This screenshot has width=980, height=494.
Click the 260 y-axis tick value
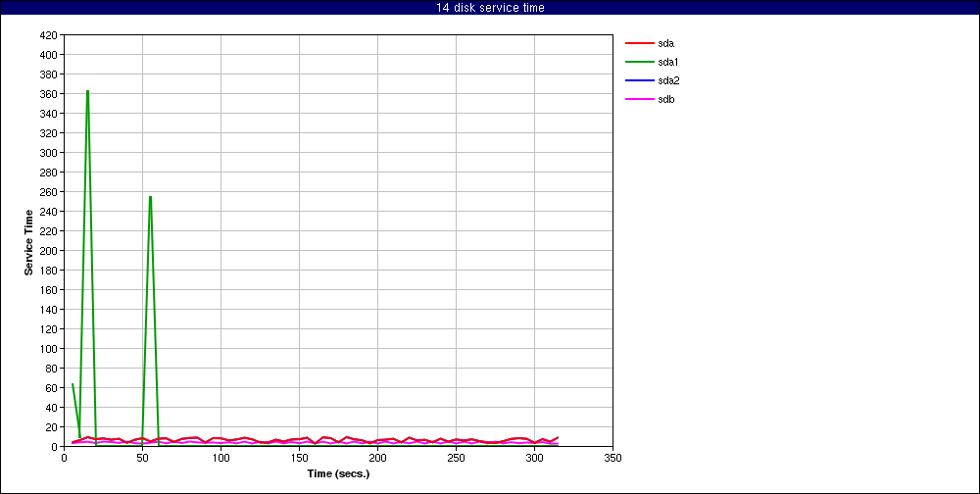pos(50,192)
